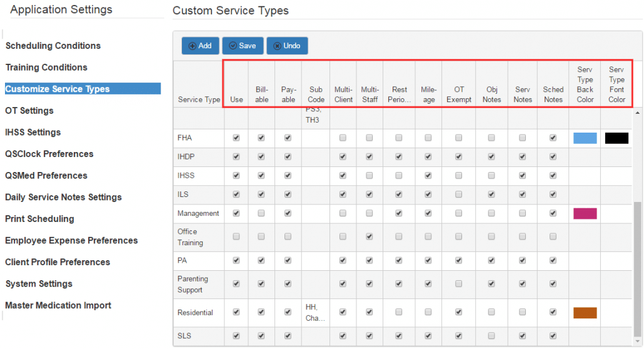This screenshot has height=349, width=644.
Task: Click Residential sub code cell HH, Cha…
Action: [315, 313]
